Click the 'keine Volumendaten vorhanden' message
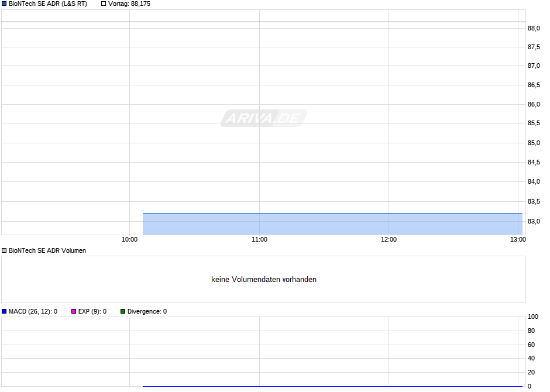550x392 pixels. coord(264,280)
